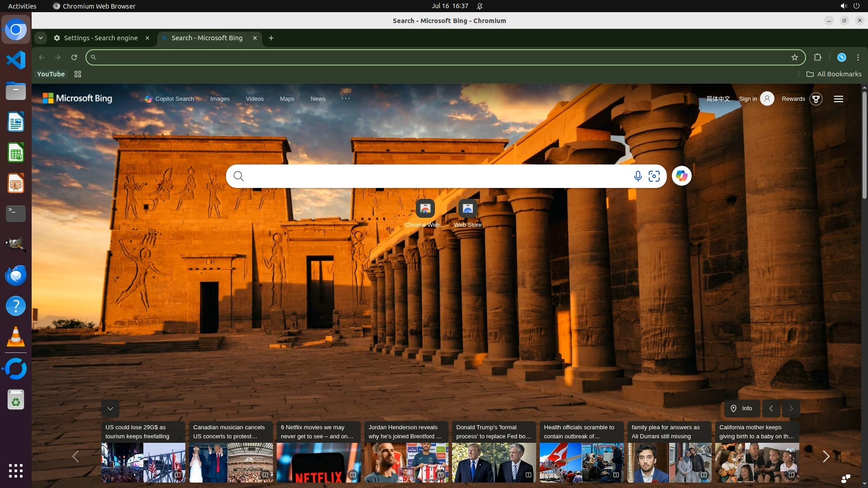Click the Rewards trophy icon
This screenshot has width=868, height=488.
click(x=816, y=99)
